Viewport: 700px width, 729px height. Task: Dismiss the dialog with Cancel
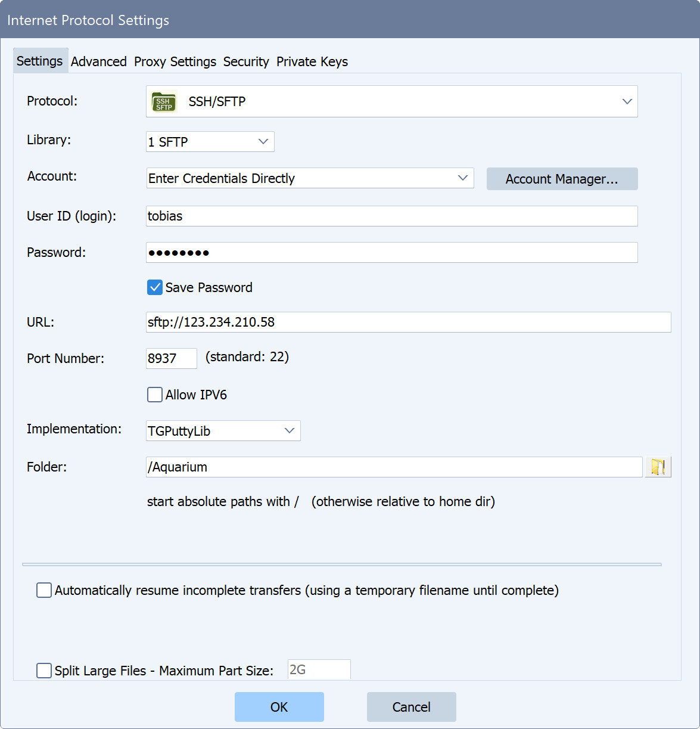(411, 707)
